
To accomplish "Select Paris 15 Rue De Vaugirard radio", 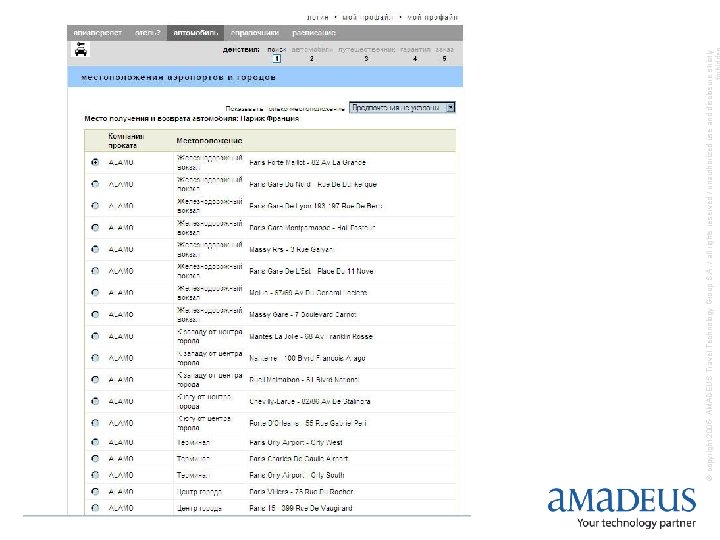I will pyautogui.click(x=95, y=508).
